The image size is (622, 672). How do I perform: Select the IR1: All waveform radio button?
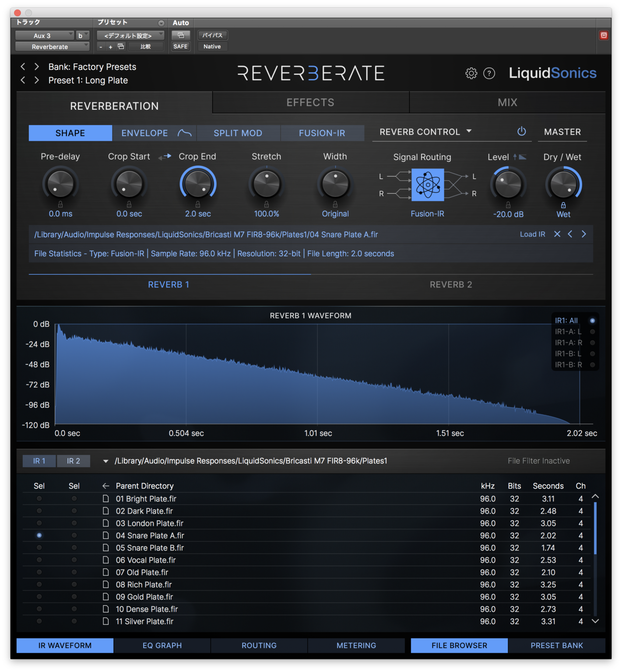(x=593, y=320)
